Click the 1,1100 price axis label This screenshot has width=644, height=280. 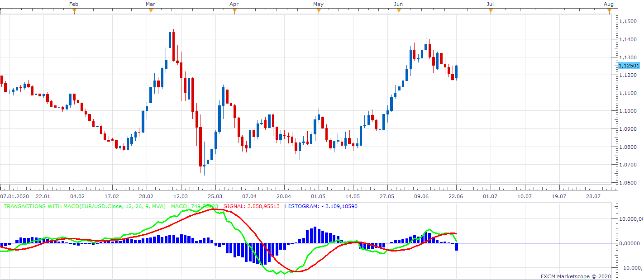tap(628, 93)
